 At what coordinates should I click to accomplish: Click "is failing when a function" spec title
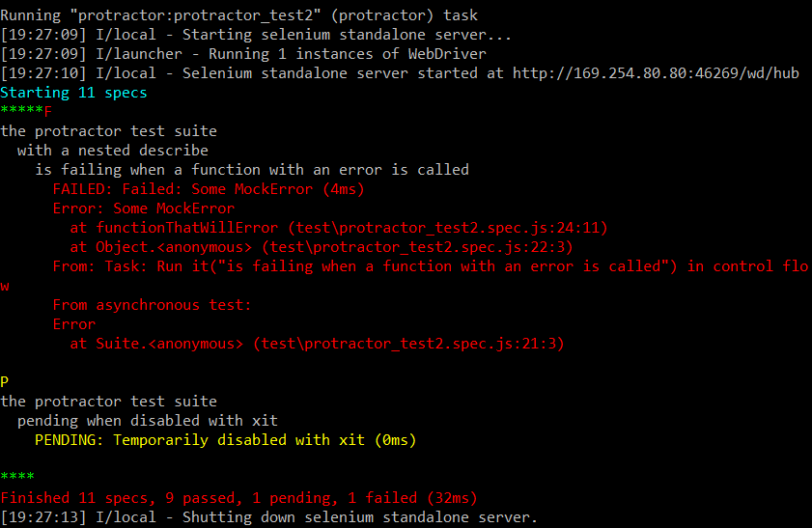[252, 170]
